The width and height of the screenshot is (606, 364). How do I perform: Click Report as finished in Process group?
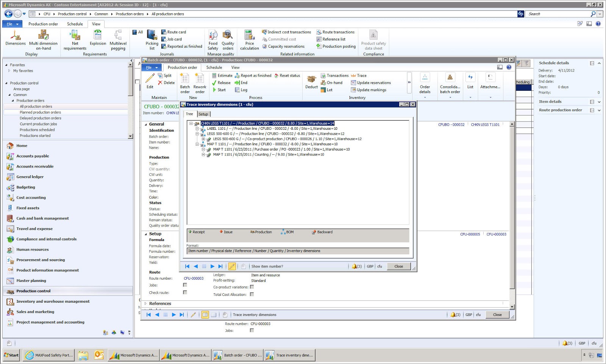[253, 76]
